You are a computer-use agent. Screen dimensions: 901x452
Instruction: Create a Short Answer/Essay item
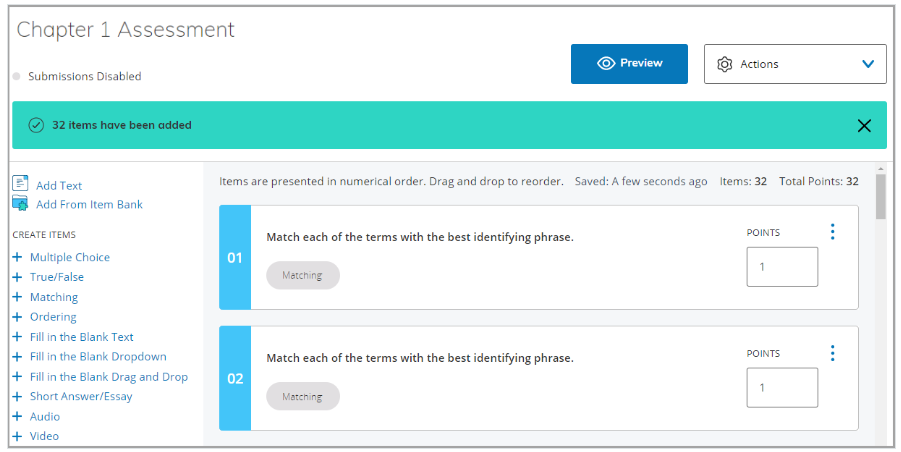pos(81,396)
